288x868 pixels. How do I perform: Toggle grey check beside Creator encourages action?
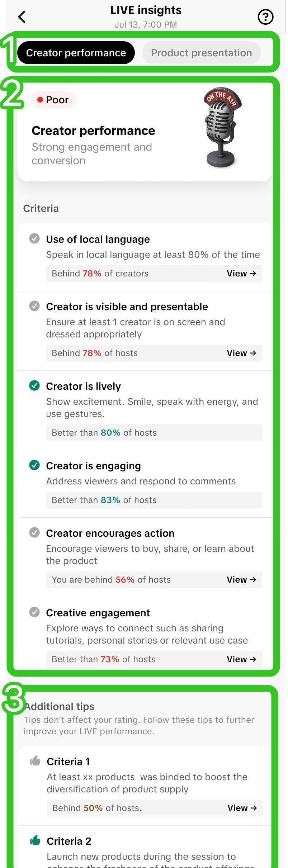pyautogui.click(x=34, y=533)
